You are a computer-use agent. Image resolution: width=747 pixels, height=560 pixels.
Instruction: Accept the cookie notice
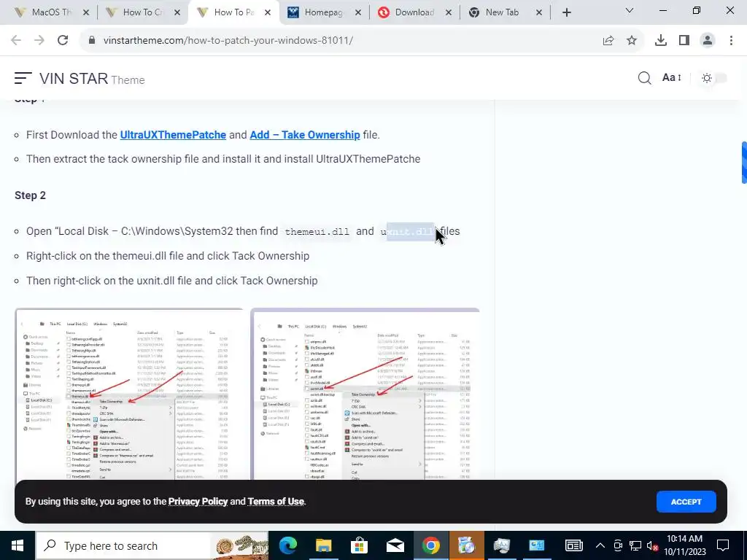pyautogui.click(x=686, y=502)
